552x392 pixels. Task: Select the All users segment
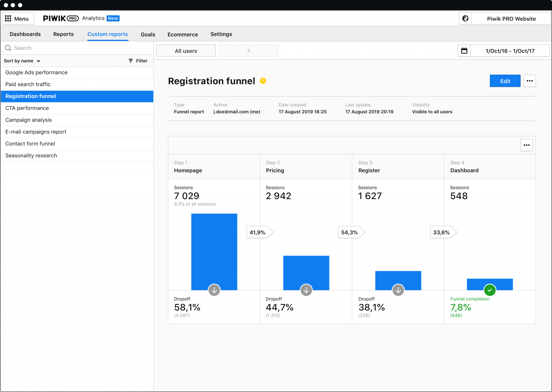pos(186,51)
